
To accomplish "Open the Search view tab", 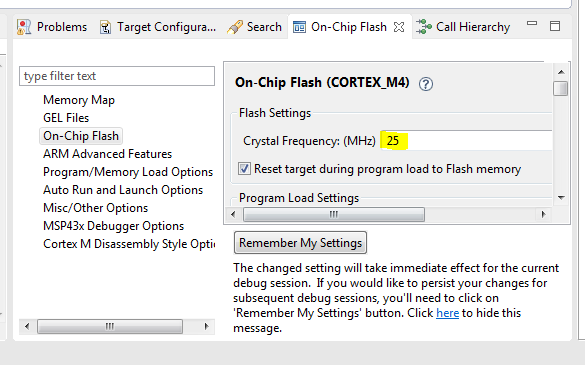I will point(254,27).
